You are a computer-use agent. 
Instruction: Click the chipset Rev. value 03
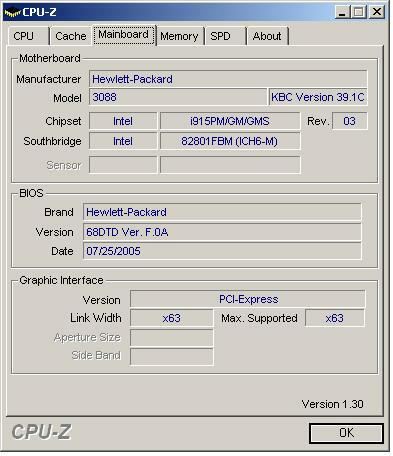click(x=350, y=121)
